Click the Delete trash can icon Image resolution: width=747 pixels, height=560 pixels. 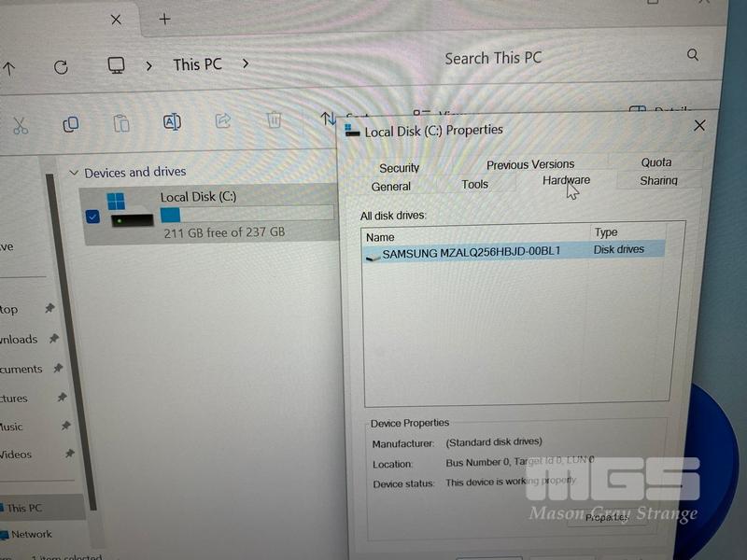pos(274,119)
